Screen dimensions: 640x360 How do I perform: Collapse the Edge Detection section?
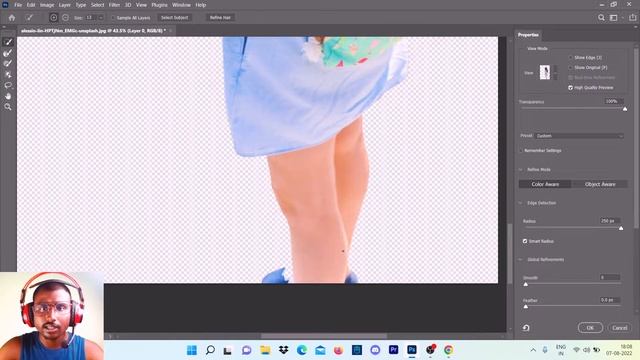[520, 203]
